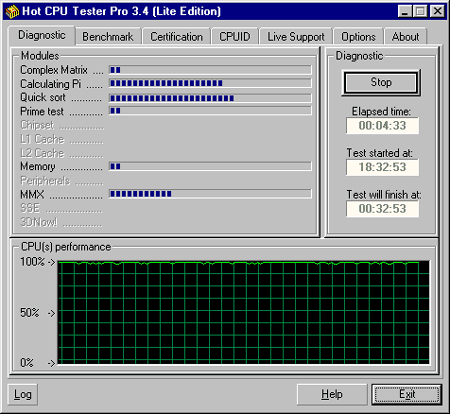The height and width of the screenshot is (414, 450).
Task: Close the Hot CPU Tester window
Action: pos(437,12)
